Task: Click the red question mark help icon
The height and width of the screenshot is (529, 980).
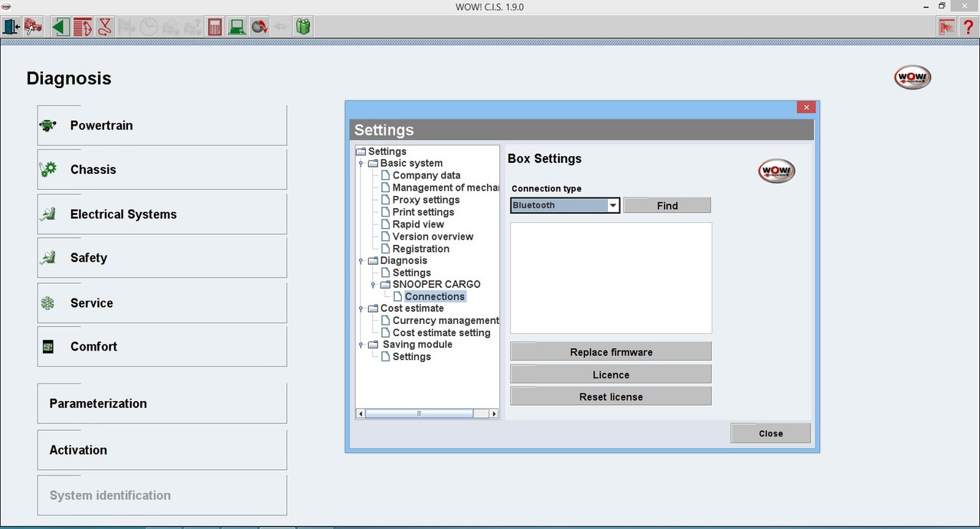Action: [969, 27]
